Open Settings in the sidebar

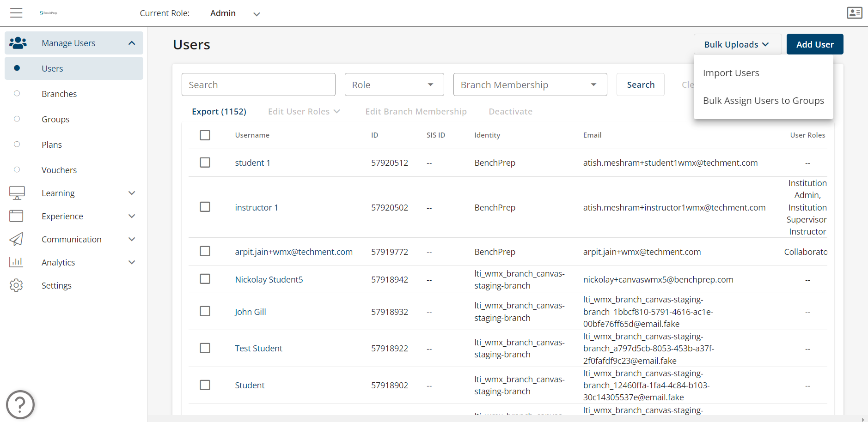[x=56, y=285]
